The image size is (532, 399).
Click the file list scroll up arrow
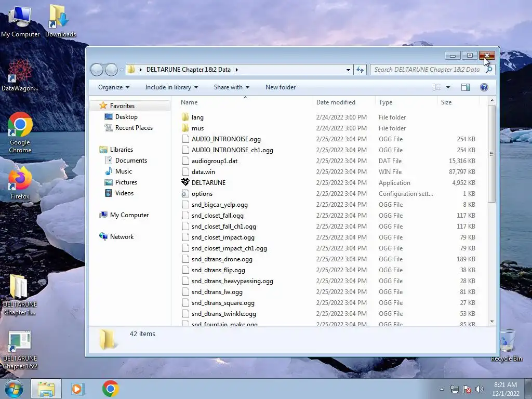click(x=491, y=101)
